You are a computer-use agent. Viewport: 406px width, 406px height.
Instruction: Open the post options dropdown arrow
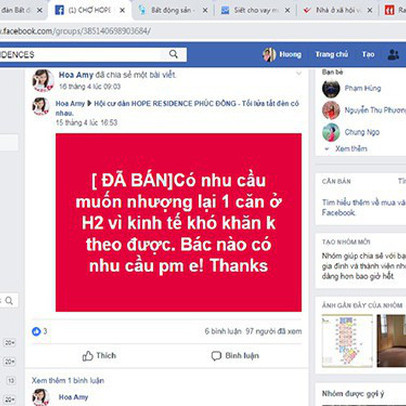299,73
